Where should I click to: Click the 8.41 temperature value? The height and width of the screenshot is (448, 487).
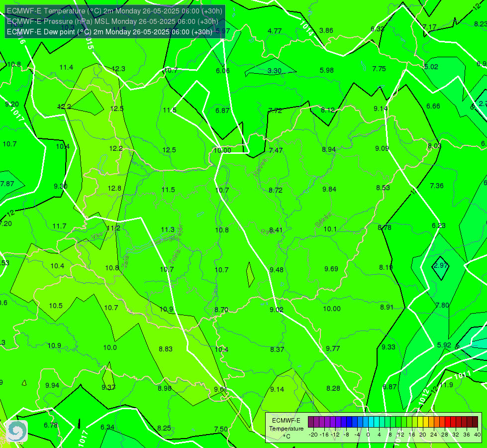pos(276,230)
